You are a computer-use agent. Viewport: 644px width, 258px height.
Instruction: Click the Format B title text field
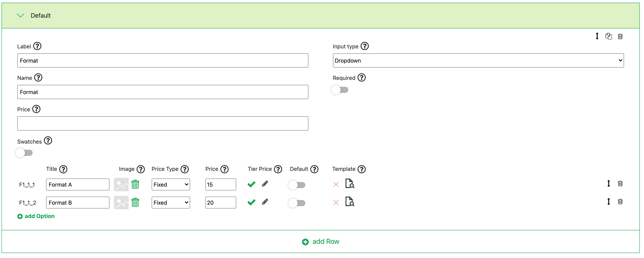coord(78,203)
